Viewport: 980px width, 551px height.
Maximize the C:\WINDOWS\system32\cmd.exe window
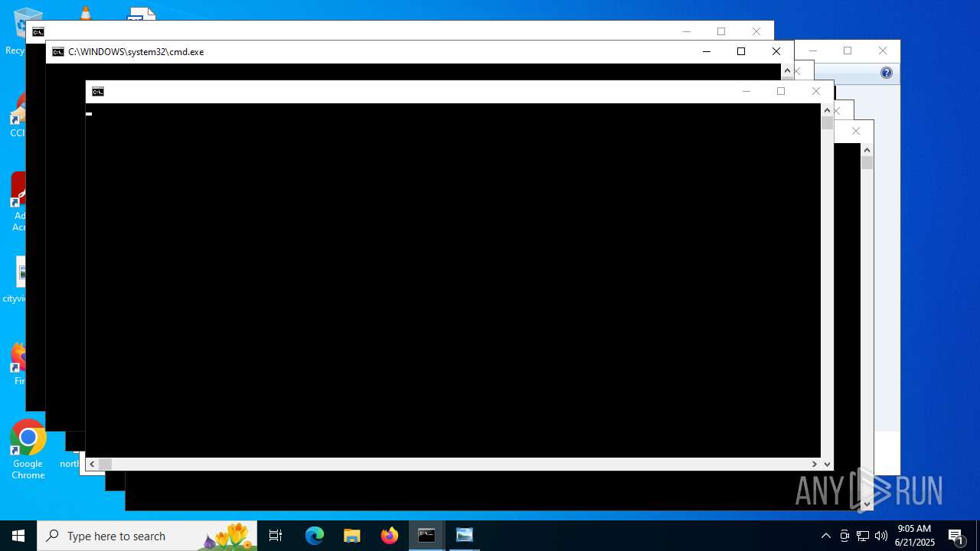pos(741,52)
